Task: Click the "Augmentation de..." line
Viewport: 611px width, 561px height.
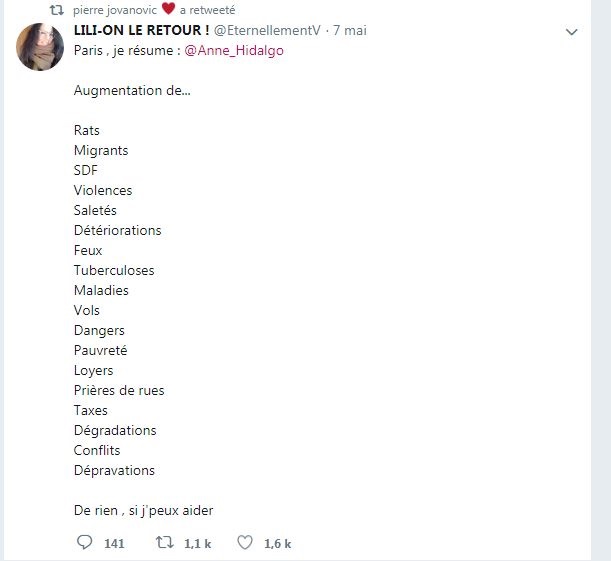Action: click(x=132, y=91)
